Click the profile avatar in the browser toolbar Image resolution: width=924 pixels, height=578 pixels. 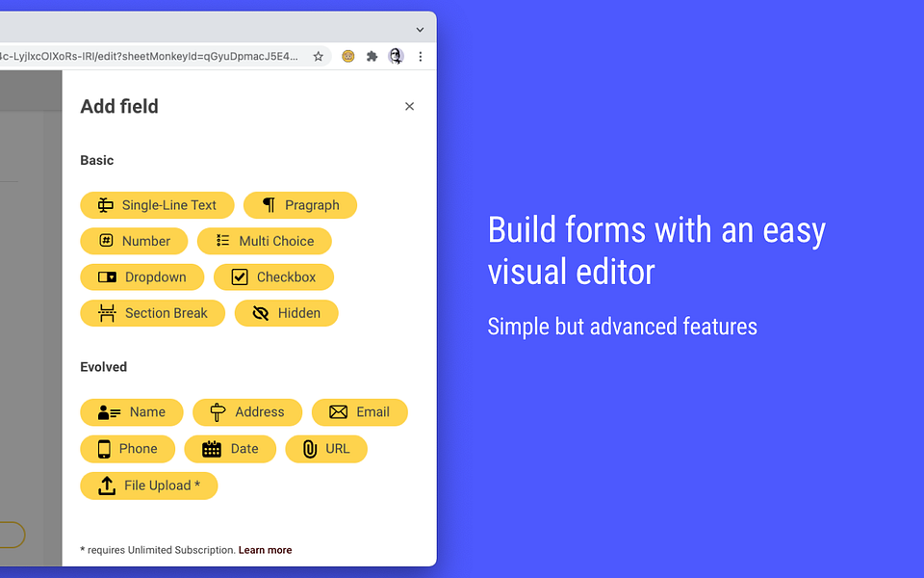click(x=396, y=56)
